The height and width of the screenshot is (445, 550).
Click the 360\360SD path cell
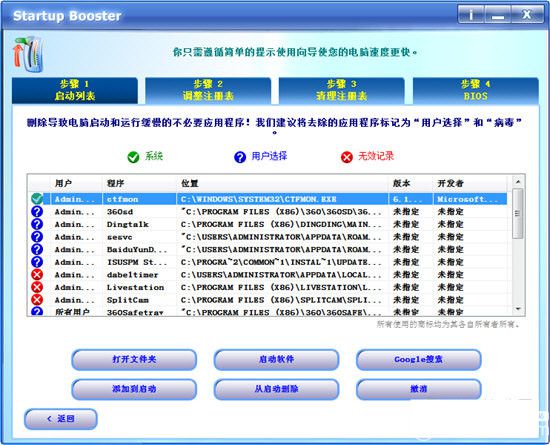[281, 212]
